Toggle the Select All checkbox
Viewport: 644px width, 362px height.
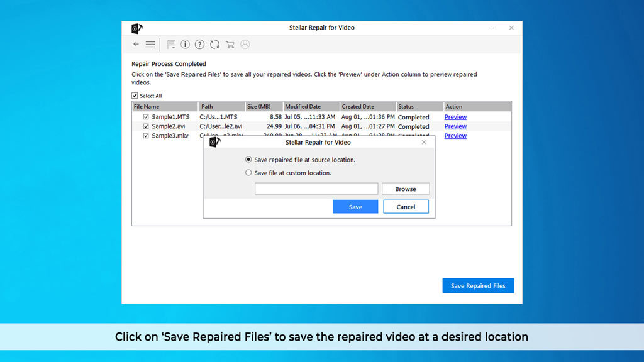click(x=135, y=96)
